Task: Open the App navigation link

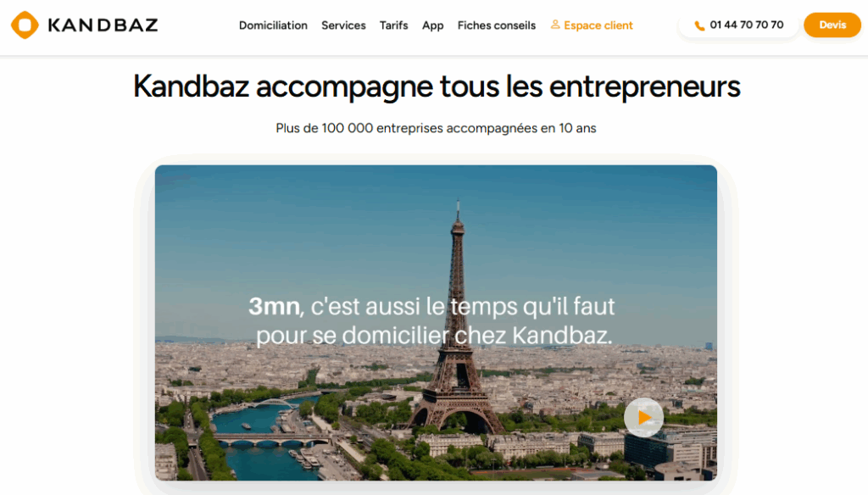Action: (x=433, y=25)
